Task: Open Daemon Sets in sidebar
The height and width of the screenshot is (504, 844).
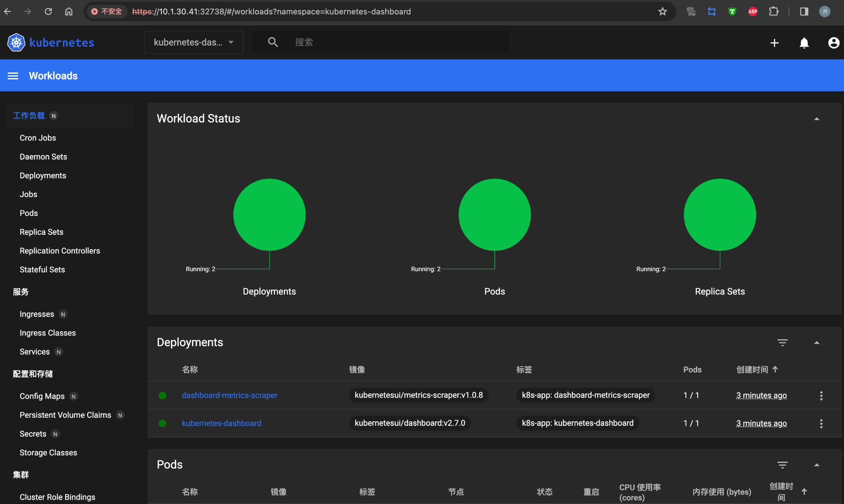Action: click(x=44, y=157)
